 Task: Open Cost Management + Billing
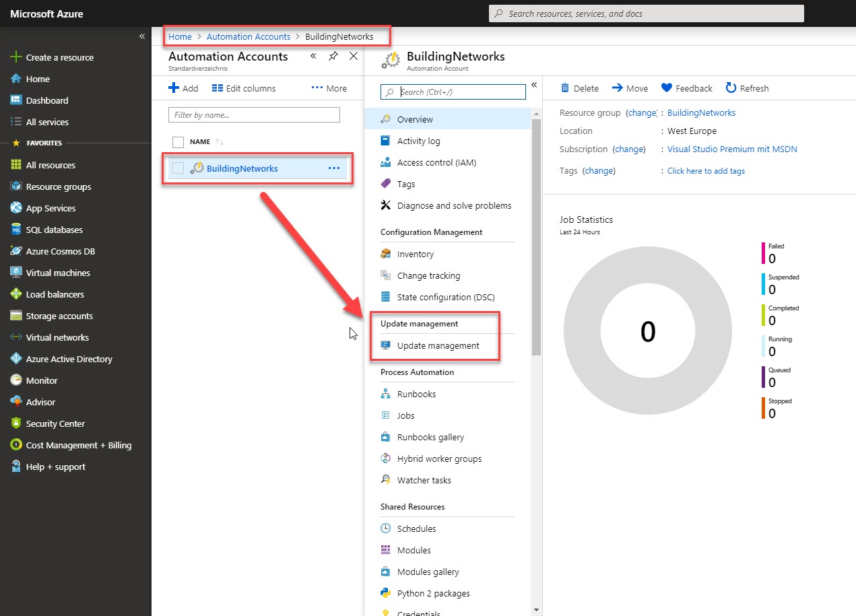pos(79,445)
